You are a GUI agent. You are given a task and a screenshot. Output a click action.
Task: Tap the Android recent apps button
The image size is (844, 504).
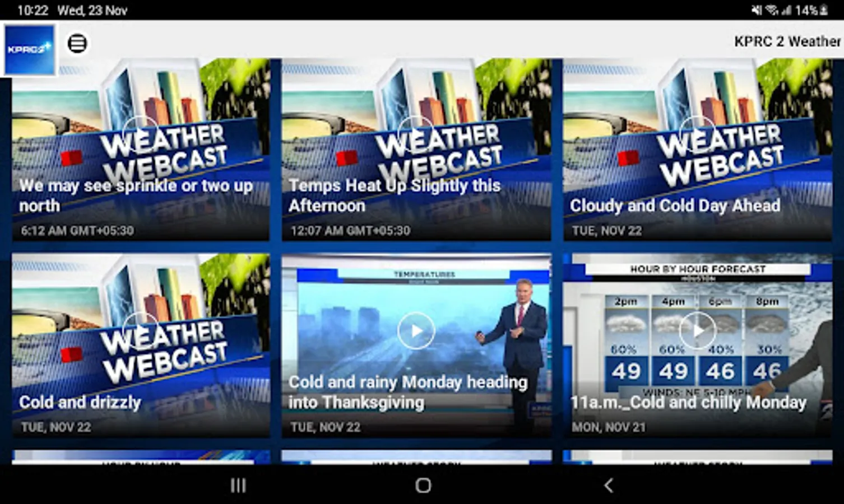tap(238, 486)
